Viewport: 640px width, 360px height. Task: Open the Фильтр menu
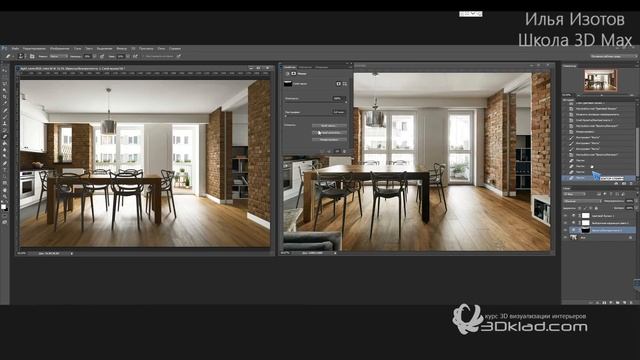[x=122, y=49]
